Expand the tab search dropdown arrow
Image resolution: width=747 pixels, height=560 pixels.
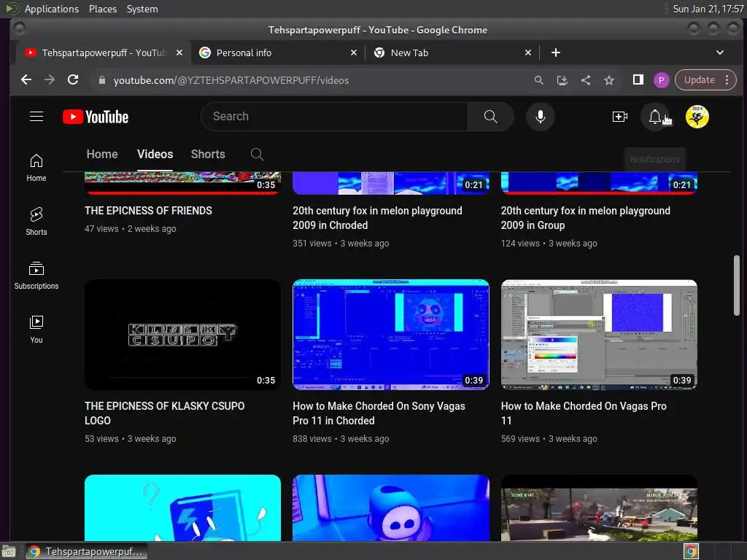coord(720,52)
